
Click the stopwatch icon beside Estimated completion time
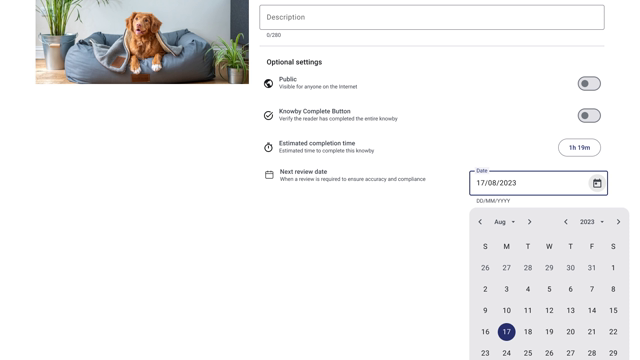click(x=268, y=147)
